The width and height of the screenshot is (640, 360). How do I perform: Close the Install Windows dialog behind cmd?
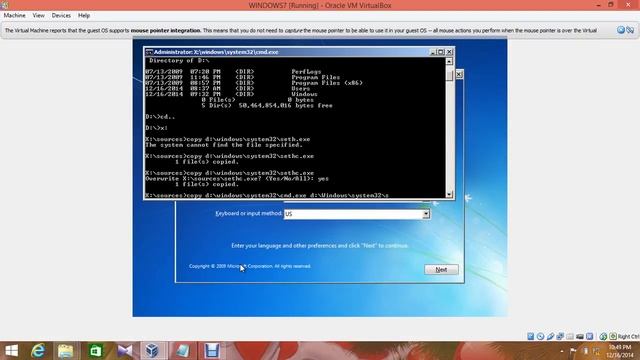(459, 74)
